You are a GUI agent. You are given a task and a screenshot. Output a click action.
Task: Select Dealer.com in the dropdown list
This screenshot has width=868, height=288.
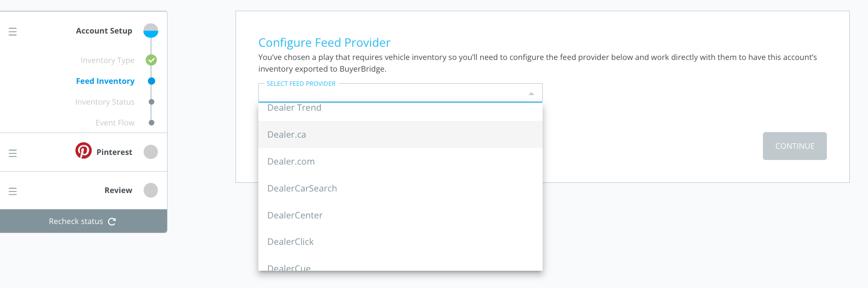[400, 162]
